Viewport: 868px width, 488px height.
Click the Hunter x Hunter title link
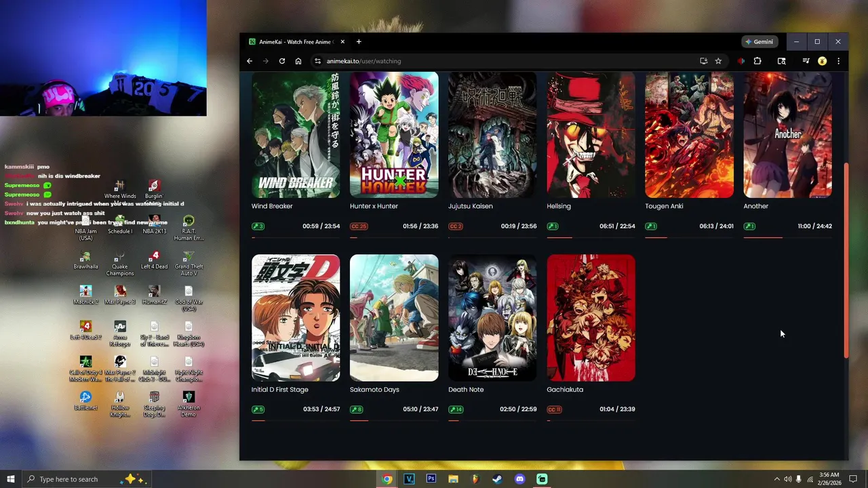coord(374,206)
